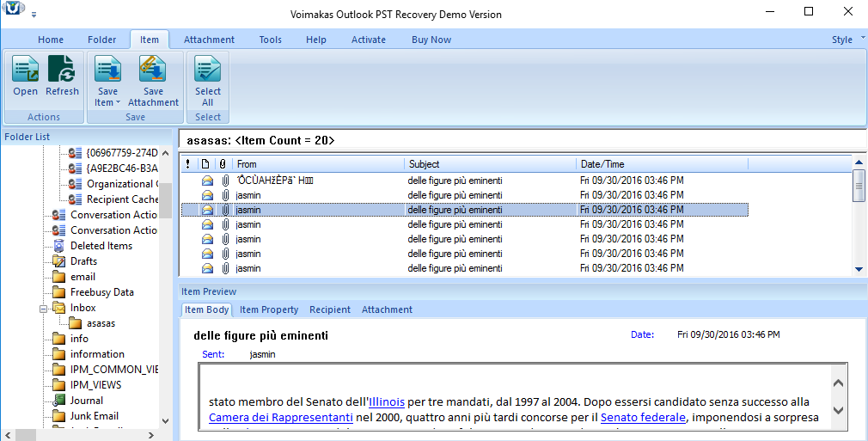The height and width of the screenshot is (441, 868).
Task: Click the Journal folder icon
Action: 58,401
